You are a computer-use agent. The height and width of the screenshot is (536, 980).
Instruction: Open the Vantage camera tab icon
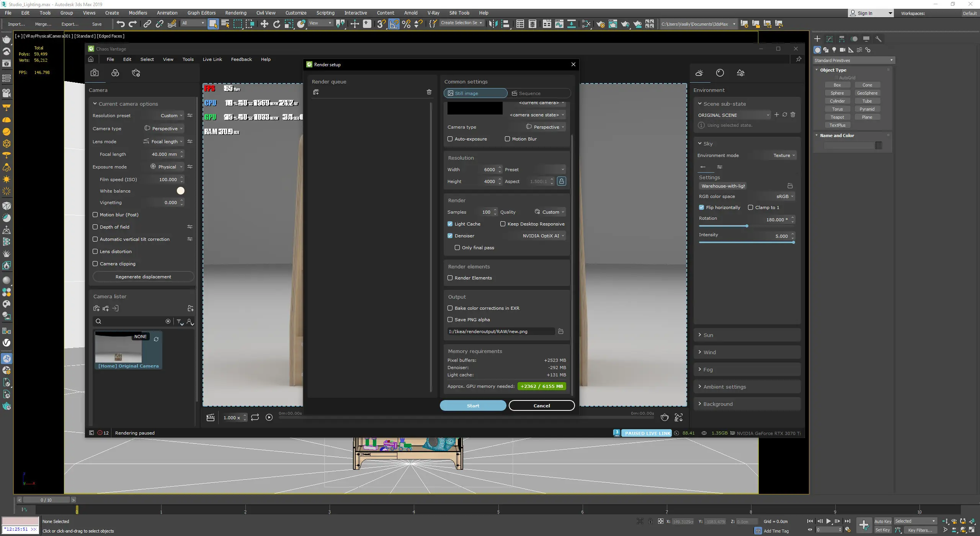(x=95, y=73)
